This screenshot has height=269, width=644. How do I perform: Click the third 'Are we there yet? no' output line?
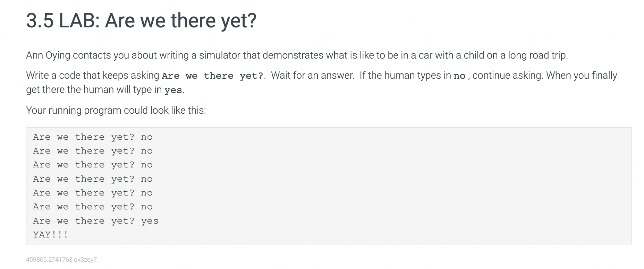pyautogui.click(x=93, y=165)
